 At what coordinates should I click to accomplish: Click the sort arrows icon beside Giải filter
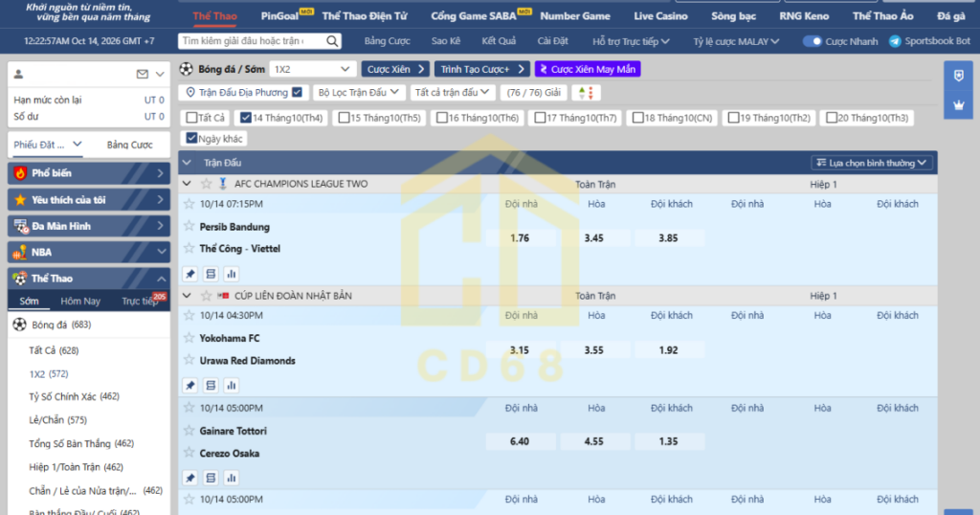point(587,93)
